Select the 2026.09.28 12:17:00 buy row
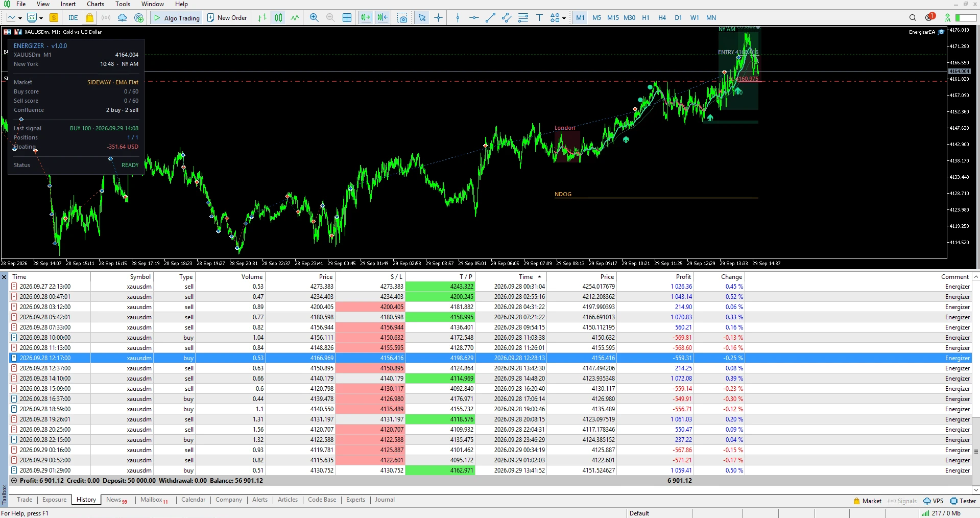The image size is (980, 518). (x=490, y=358)
